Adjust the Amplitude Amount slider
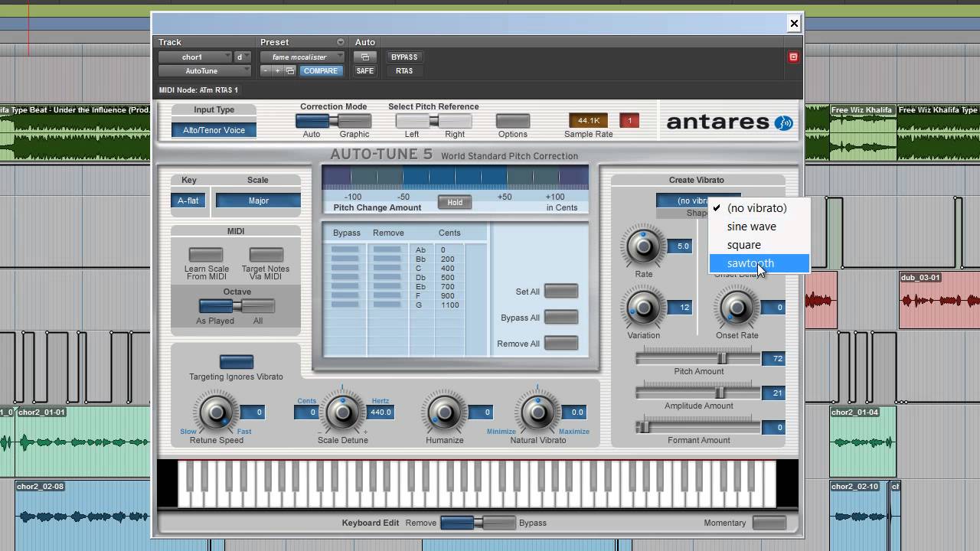980x551 pixels. tap(720, 393)
